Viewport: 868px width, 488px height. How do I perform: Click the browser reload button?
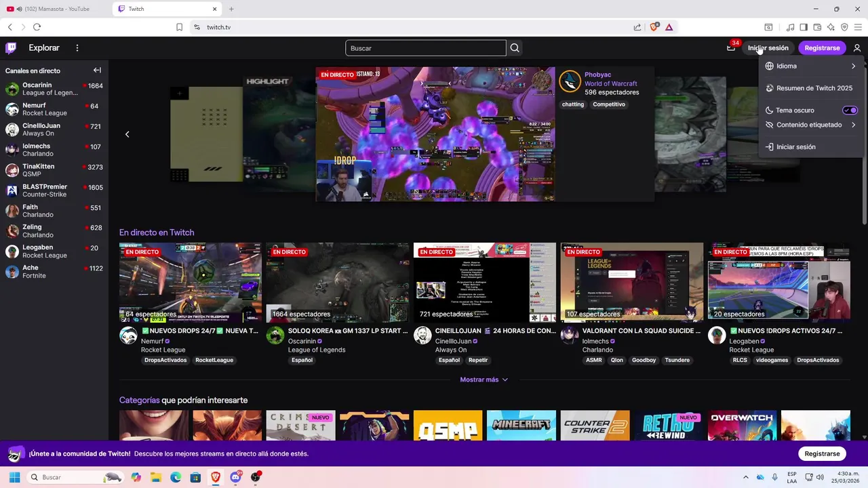37,27
